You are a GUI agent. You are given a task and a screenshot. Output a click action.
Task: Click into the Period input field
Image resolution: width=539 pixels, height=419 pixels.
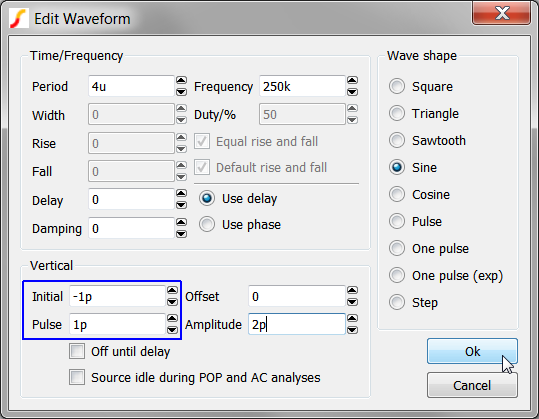click(x=131, y=86)
